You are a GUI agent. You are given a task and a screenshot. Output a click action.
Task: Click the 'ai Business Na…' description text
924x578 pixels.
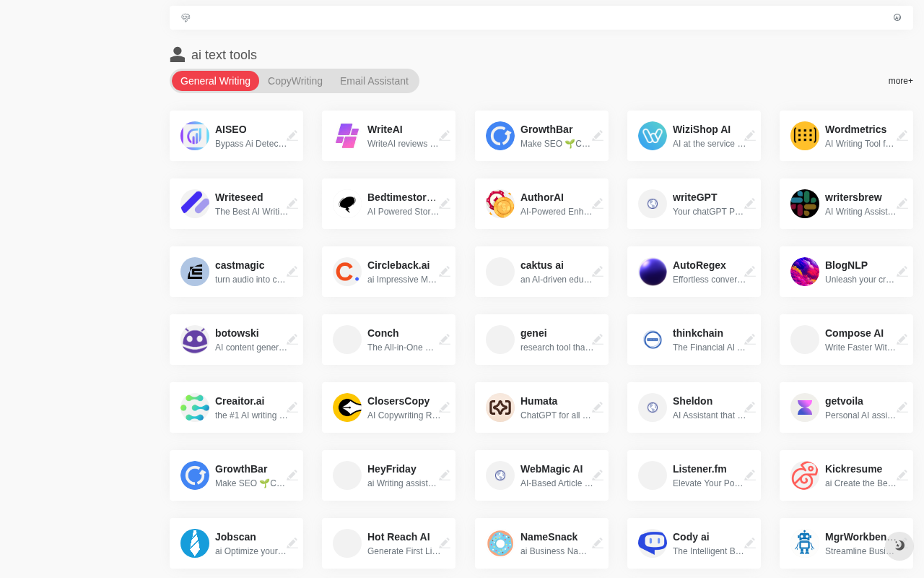(x=554, y=551)
